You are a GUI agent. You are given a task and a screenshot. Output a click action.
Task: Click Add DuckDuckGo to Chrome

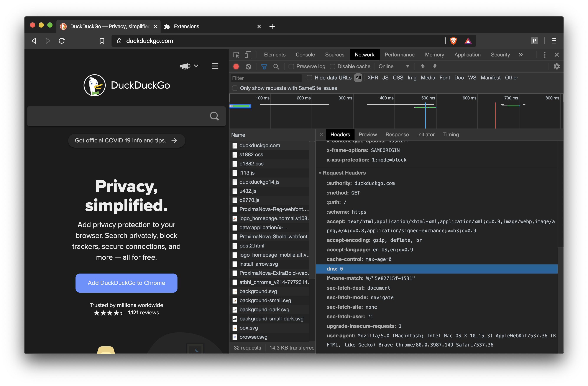(x=126, y=283)
